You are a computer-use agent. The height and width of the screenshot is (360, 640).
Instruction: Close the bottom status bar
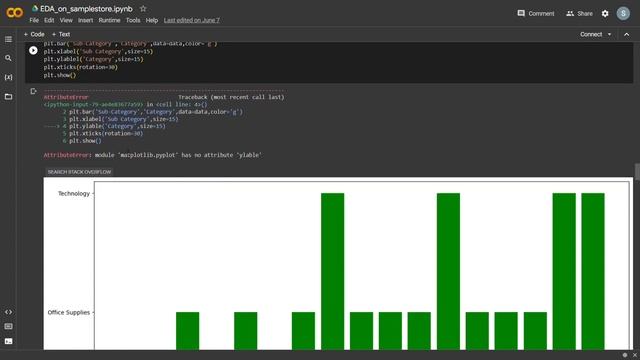tap(635, 355)
